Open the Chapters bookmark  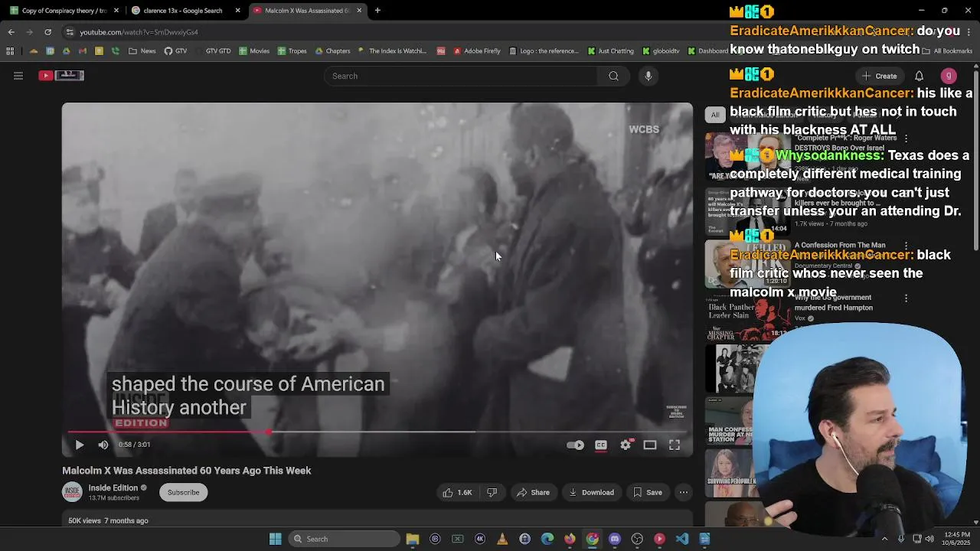click(332, 51)
